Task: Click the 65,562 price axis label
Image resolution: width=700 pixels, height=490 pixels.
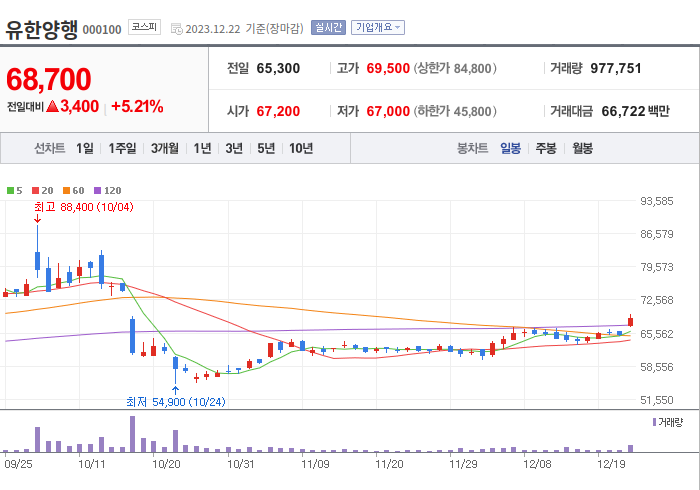Action: pos(657,334)
